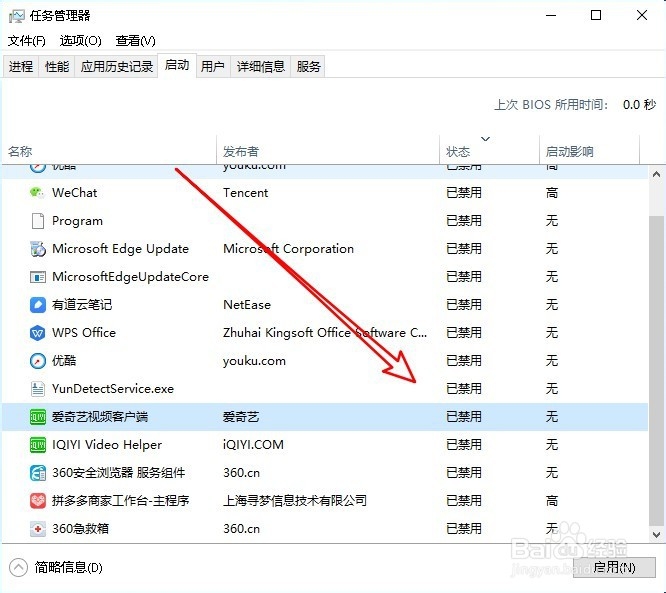Viewport: 666px width, 593px height.
Task: Select YunDetectService.exe entry name
Action: (x=113, y=389)
